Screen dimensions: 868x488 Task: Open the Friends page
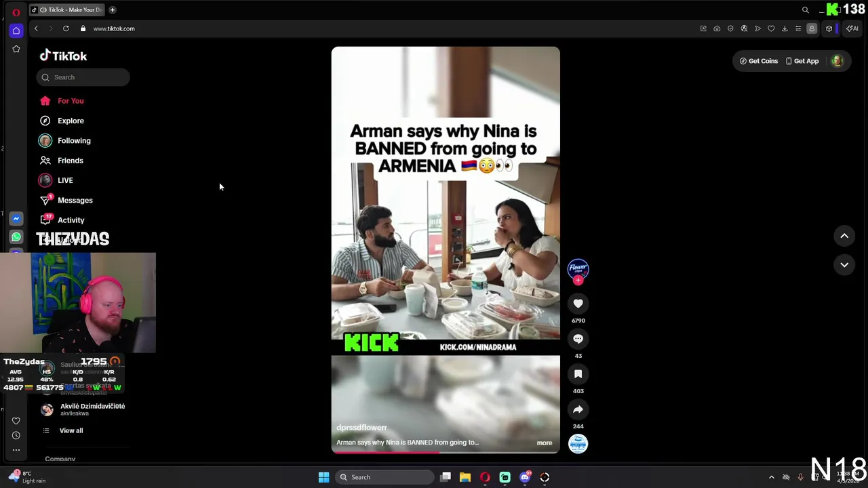[61, 161]
